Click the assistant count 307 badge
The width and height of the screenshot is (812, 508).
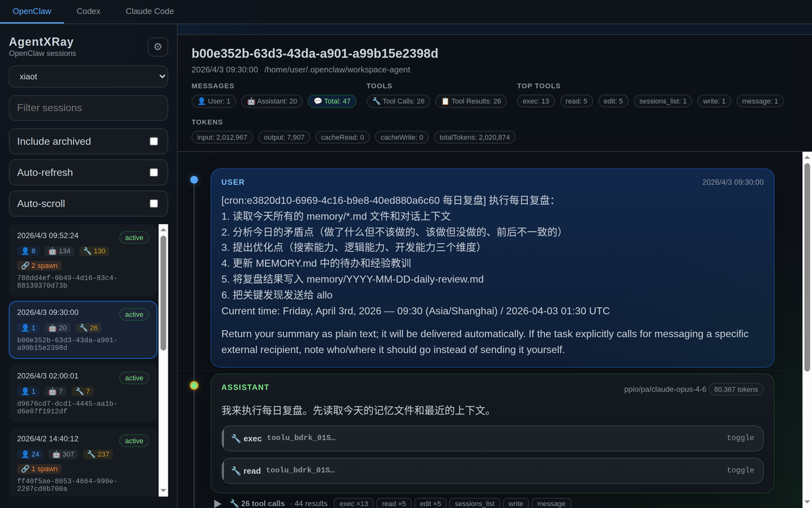(64, 454)
